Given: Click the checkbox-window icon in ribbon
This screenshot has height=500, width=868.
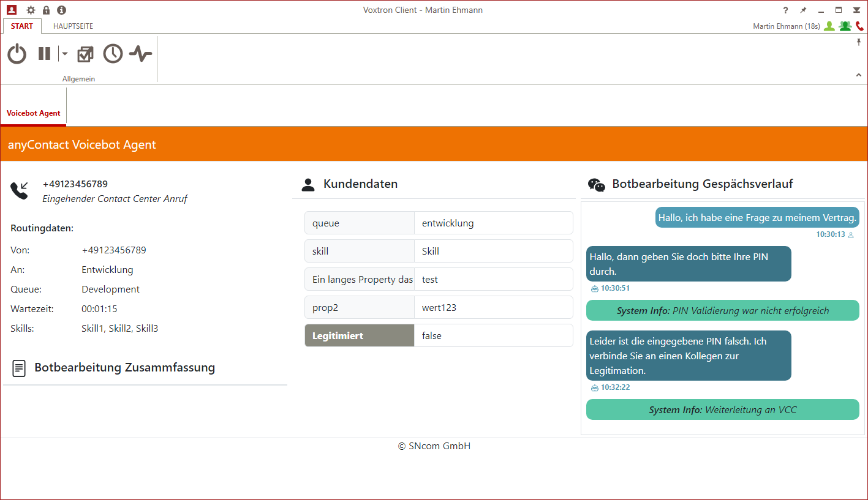Looking at the screenshot, I should point(85,54).
